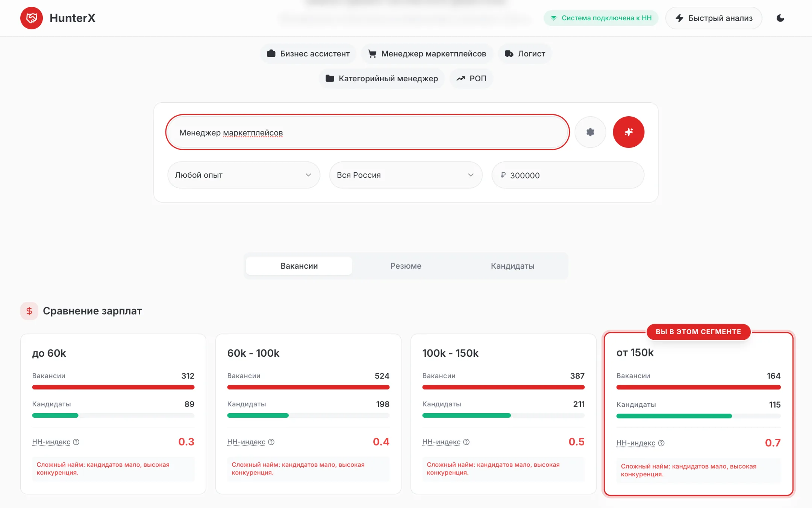The height and width of the screenshot is (508, 812).
Task: Click the 60k - 100k card title
Action: point(253,353)
